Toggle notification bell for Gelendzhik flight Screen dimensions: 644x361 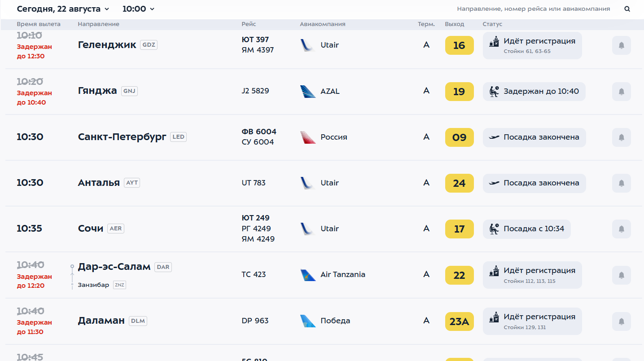[622, 45]
